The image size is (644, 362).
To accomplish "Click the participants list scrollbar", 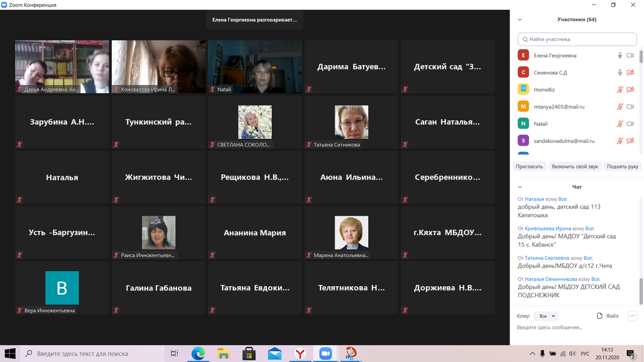I will click(640, 101).
